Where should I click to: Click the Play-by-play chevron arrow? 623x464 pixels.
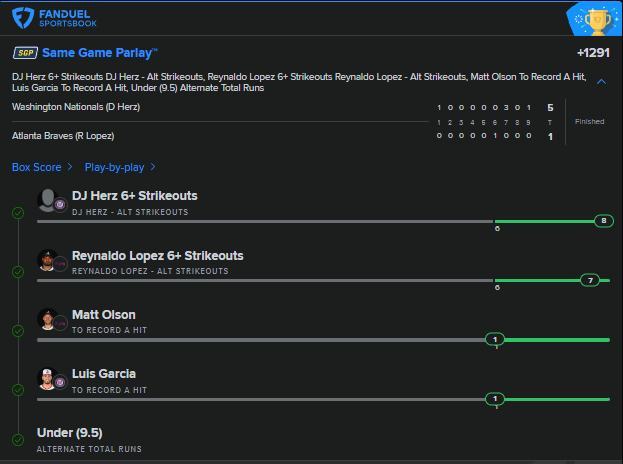click(x=153, y=167)
